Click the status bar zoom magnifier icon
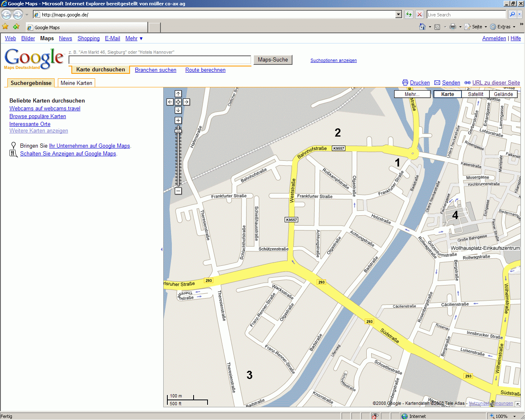Viewport: 525px width, 420px height. click(492, 416)
